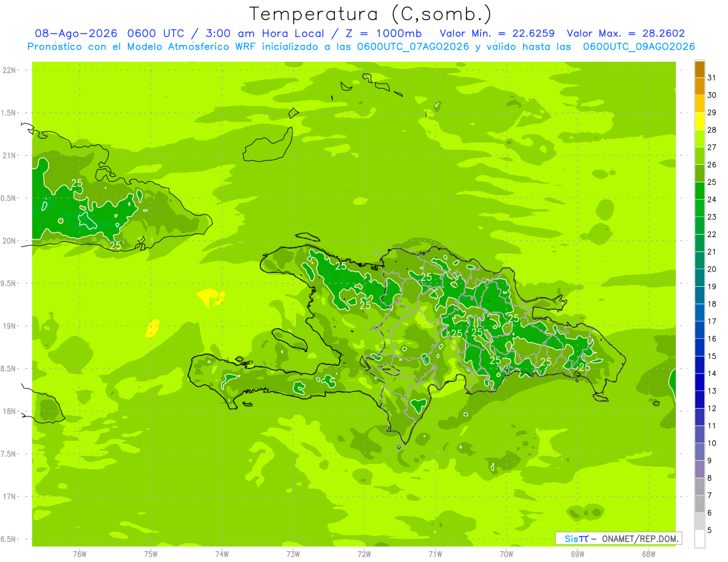Pick the colorbar swatch between 27 and 28
The image size is (728, 562).
(x=699, y=138)
